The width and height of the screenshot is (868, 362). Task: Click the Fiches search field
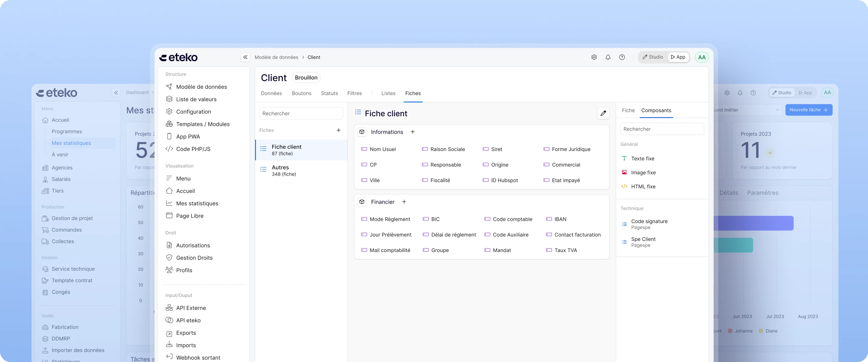[x=301, y=113]
